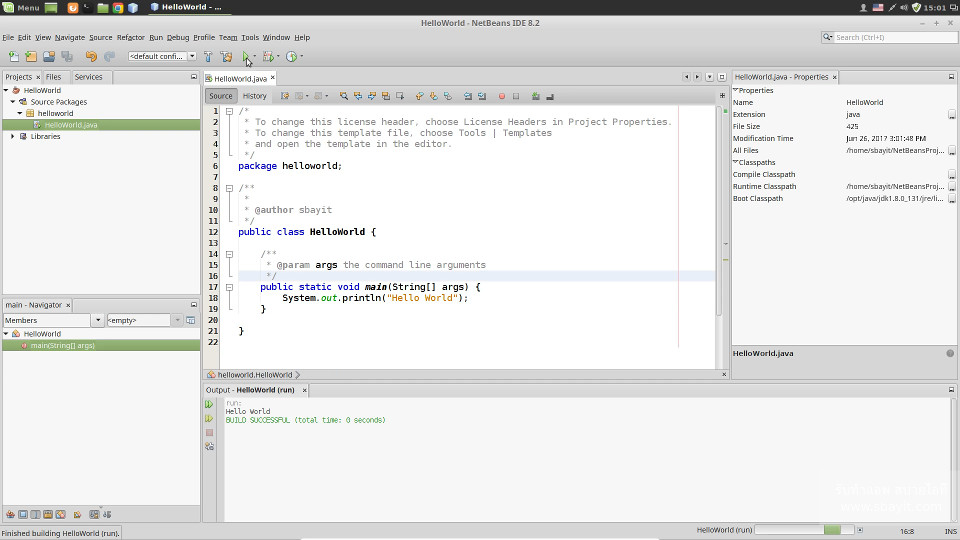Click the Chrome icon in top panel
960x540 pixels.
[x=118, y=7]
